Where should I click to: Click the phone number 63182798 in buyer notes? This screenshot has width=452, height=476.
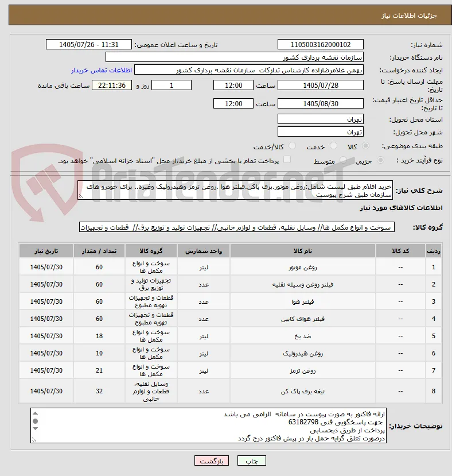[x=303, y=422]
